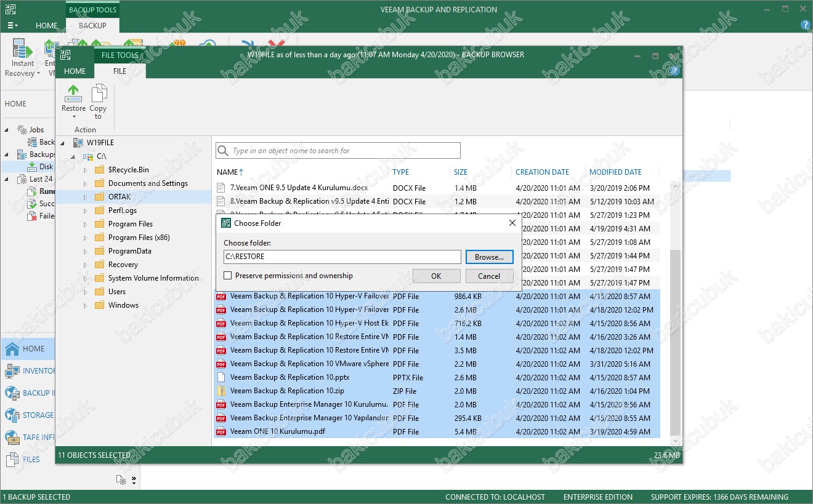
Task: Sort by TYPE column header
Action: pos(401,172)
